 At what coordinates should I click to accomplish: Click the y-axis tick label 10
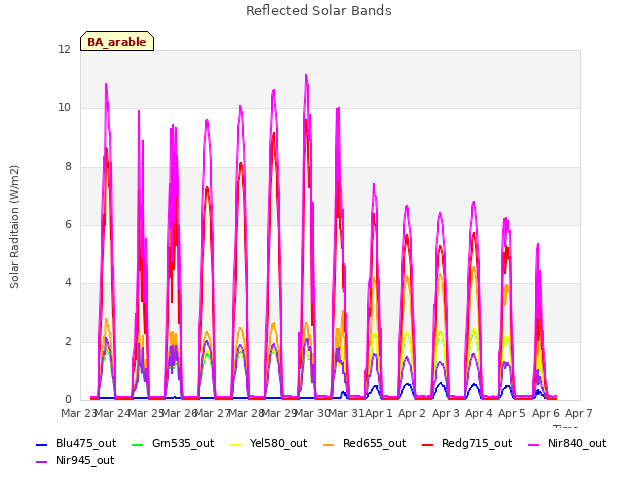(x=64, y=108)
